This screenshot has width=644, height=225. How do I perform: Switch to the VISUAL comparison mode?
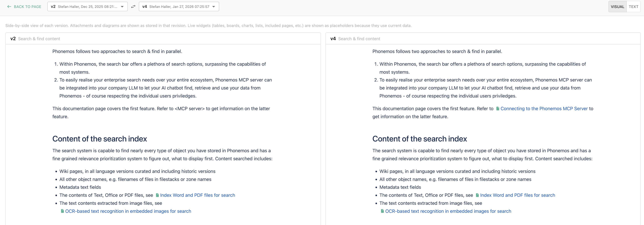(617, 7)
